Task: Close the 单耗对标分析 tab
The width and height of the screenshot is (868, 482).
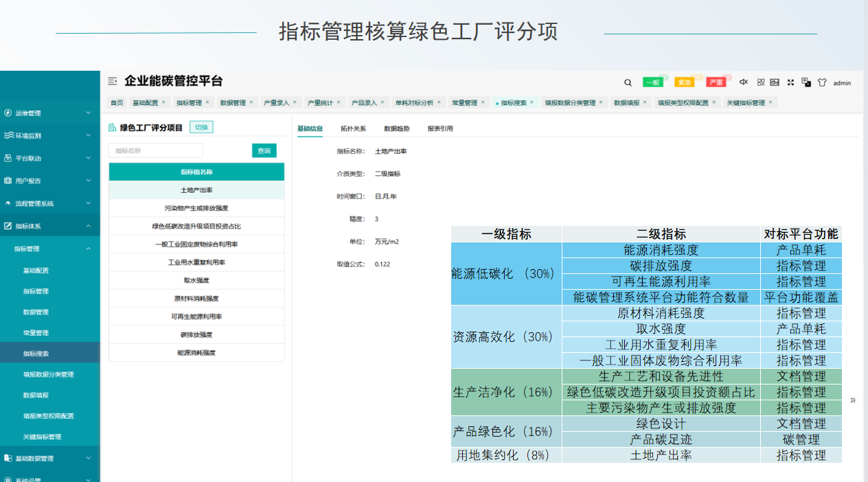Action: coord(439,102)
